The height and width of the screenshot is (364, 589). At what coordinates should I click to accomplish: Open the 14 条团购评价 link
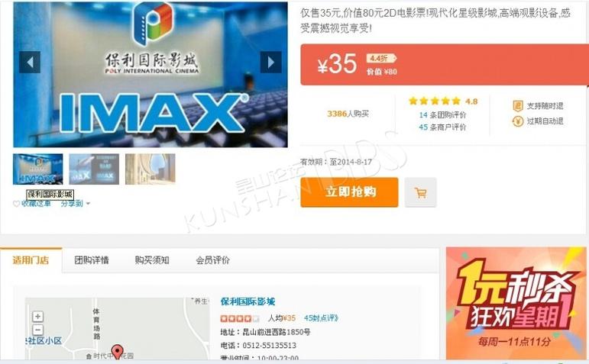tap(442, 114)
